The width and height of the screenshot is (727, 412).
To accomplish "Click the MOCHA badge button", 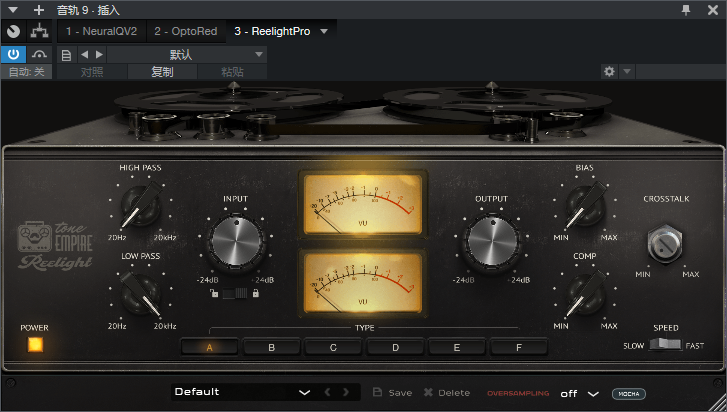I will coord(629,393).
